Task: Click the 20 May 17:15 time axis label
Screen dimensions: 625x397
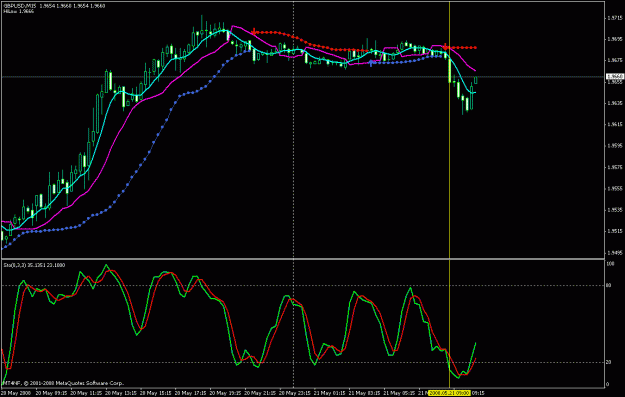Action: [x=190, y=393]
